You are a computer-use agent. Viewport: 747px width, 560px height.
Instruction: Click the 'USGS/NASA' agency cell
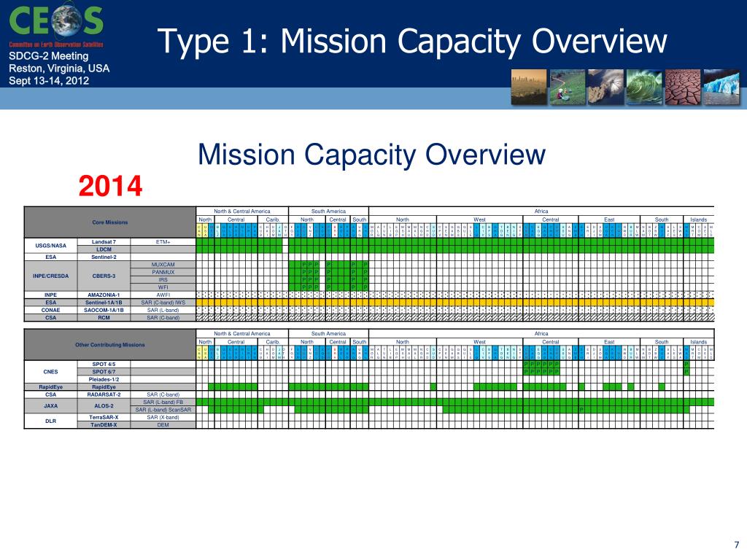coord(50,246)
